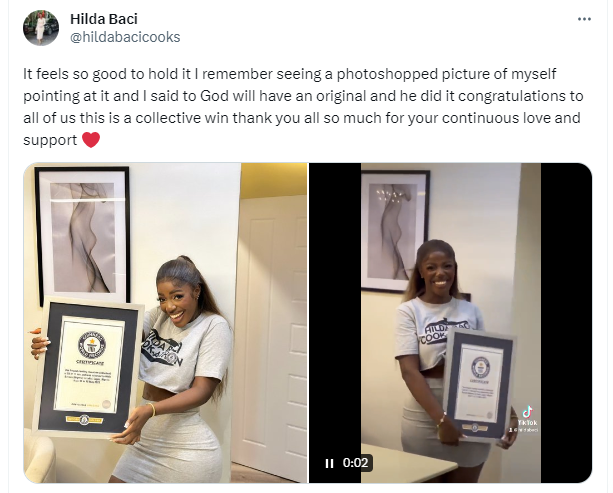Click the 0:02 video timestamp
This screenshot has height=493, width=613.
(355, 463)
